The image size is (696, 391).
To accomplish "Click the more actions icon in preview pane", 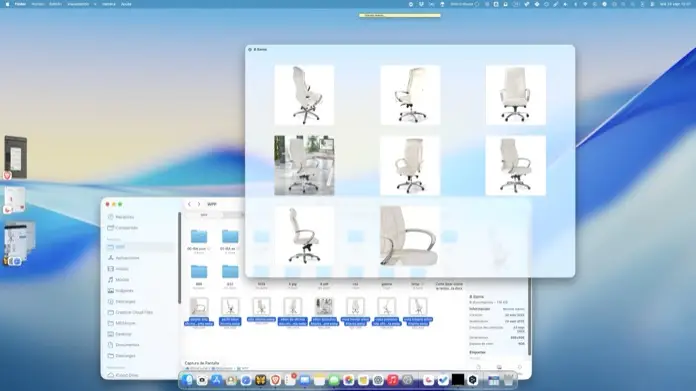I will pyautogui.click(x=519, y=367).
